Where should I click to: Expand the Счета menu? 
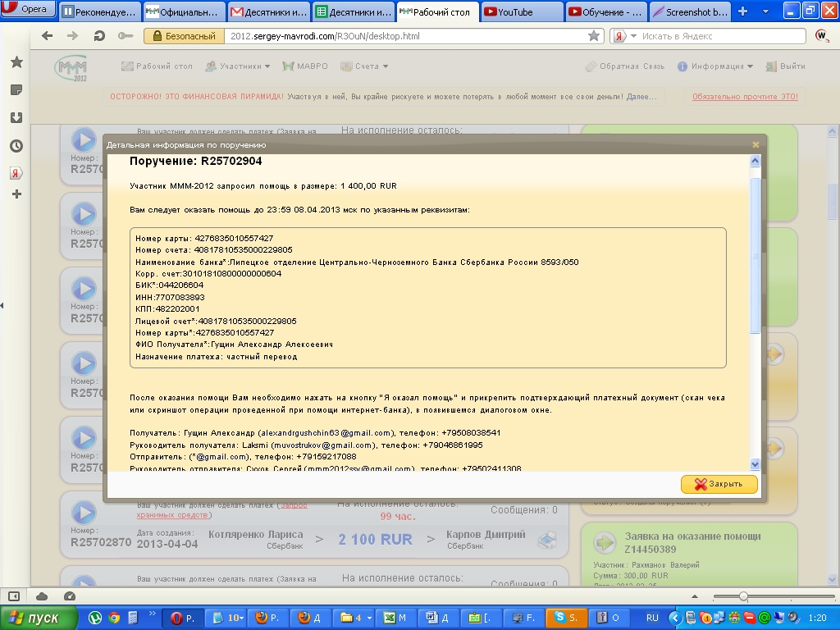364,66
